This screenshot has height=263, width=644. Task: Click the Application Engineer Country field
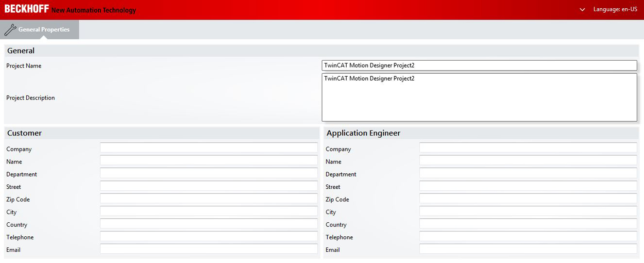click(528, 223)
